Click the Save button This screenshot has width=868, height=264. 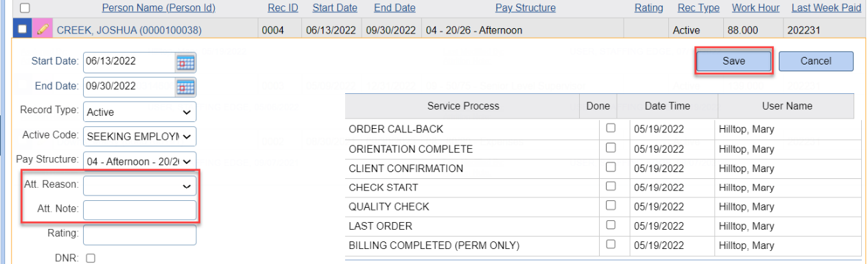point(734,61)
